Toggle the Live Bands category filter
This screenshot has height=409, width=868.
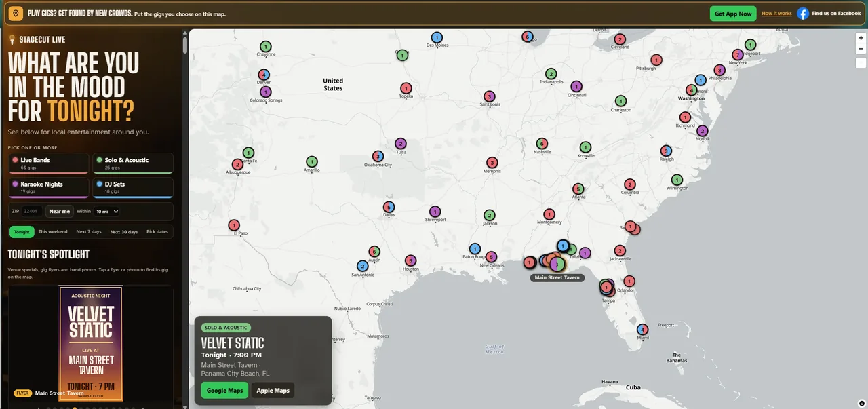pos(48,163)
